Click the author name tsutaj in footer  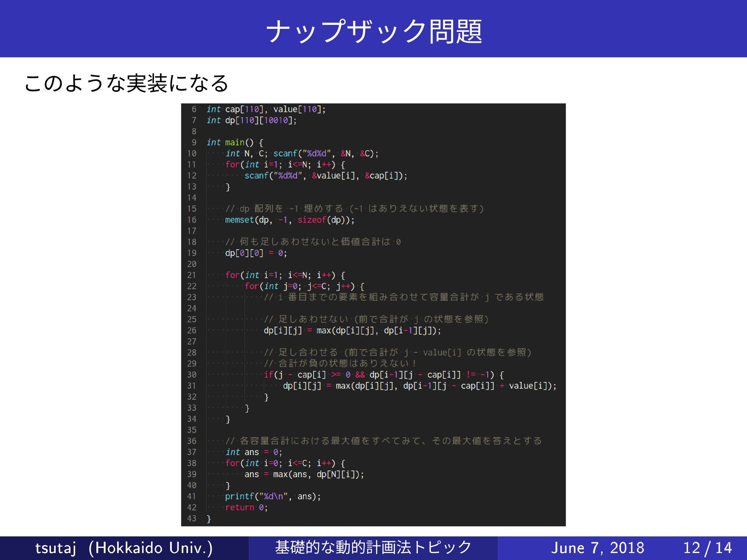(55, 548)
